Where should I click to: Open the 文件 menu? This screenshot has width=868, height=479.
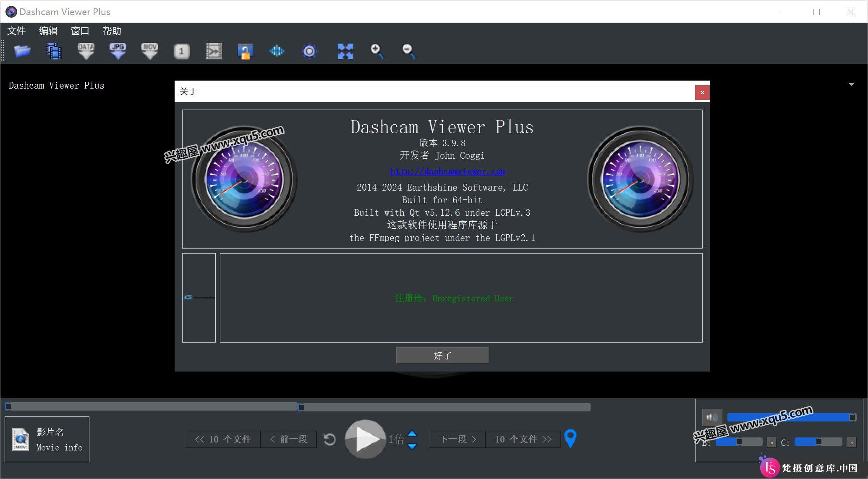point(16,31)
